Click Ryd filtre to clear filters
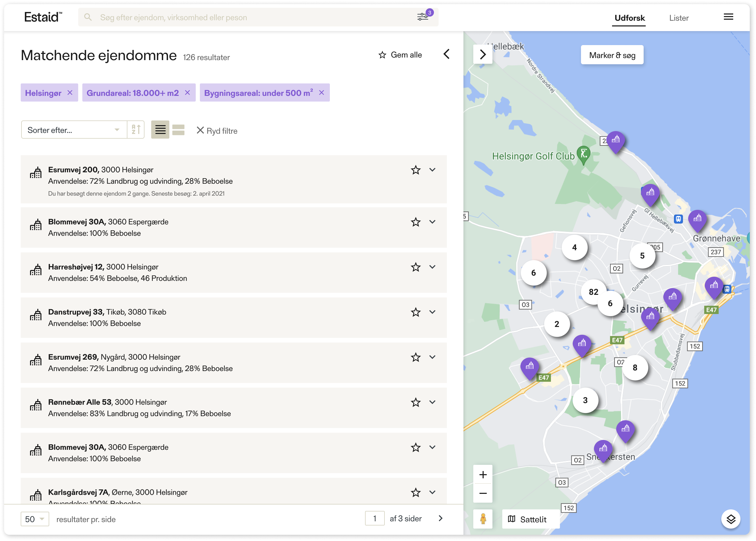This screenshot has width=756, height=541. [217, 131]
